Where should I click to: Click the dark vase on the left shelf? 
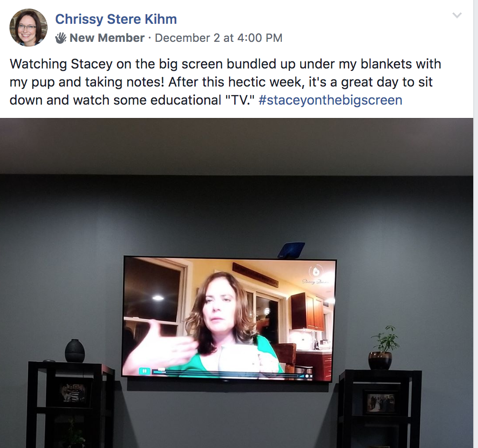pyautogui.click(x=75, y=351)
